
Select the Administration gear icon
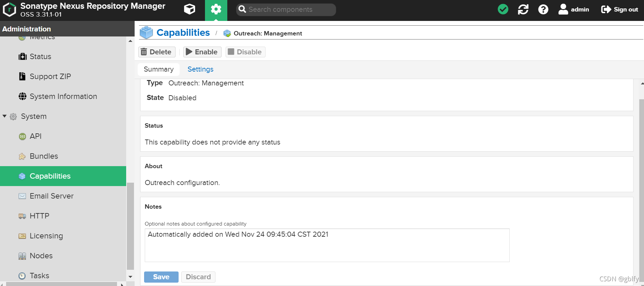point(216,9)
